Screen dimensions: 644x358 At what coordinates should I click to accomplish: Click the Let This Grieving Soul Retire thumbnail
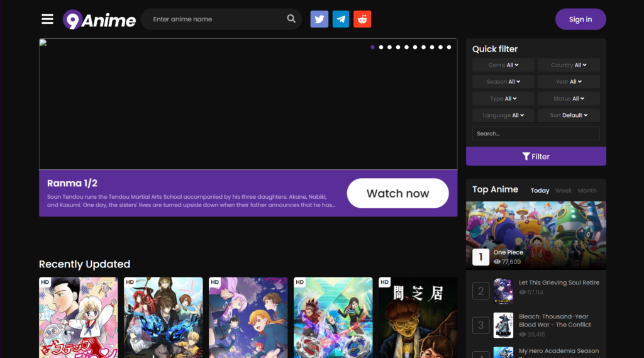503,291
